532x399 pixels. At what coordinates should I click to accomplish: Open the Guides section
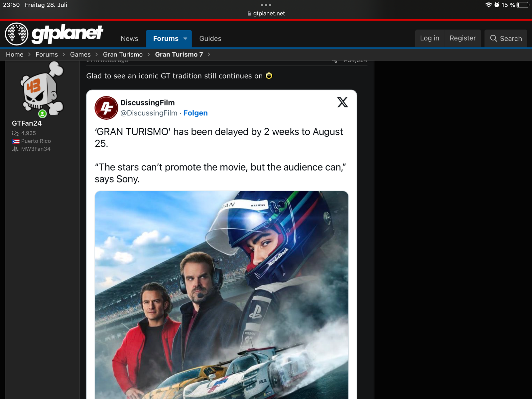[210, 39]
